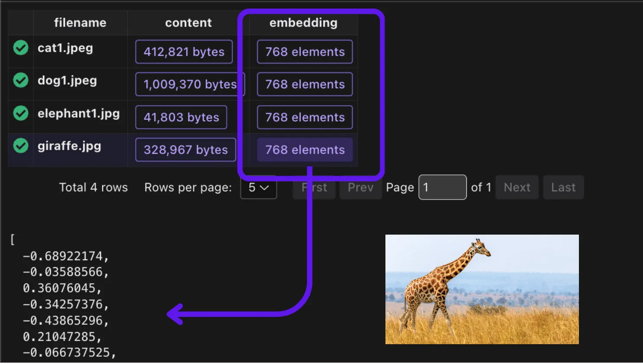Image resolution: width=643 pixels, height=364 pixels.
Task: Expand the 768 elements embedding for giraffe.jpg
Action: click(x=305, y=149)
